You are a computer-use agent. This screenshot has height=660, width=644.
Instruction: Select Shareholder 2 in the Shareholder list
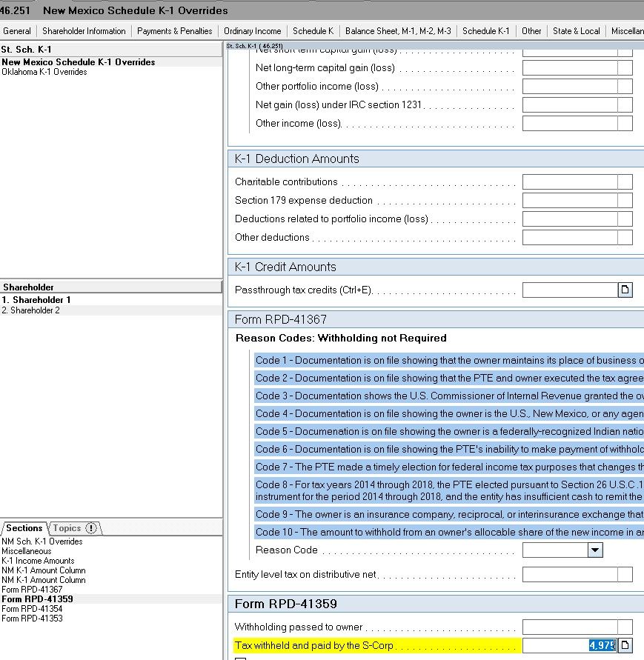(35, 310)
